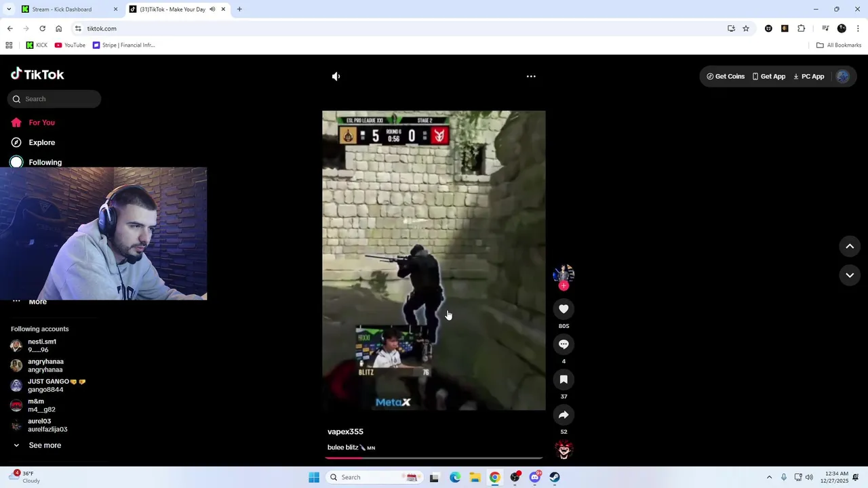Click the playing video to pause it
The height and width of the screenshot is (488, 868).
point(434,260)
